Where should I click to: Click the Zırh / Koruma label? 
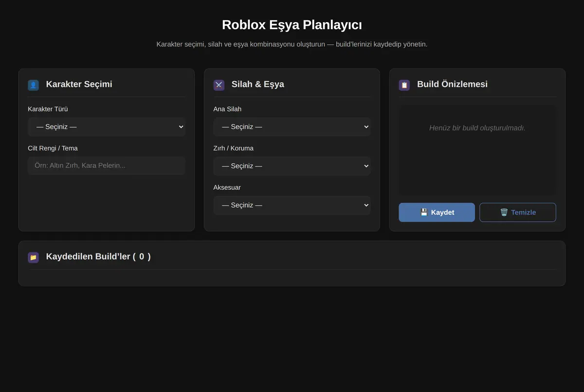pos(233,148)
